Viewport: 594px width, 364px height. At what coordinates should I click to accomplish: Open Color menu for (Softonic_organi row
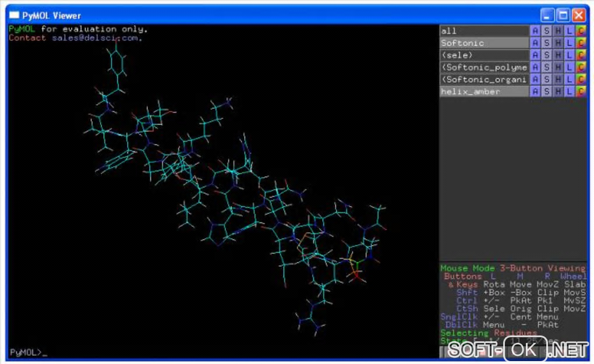[x=581, y=79]
